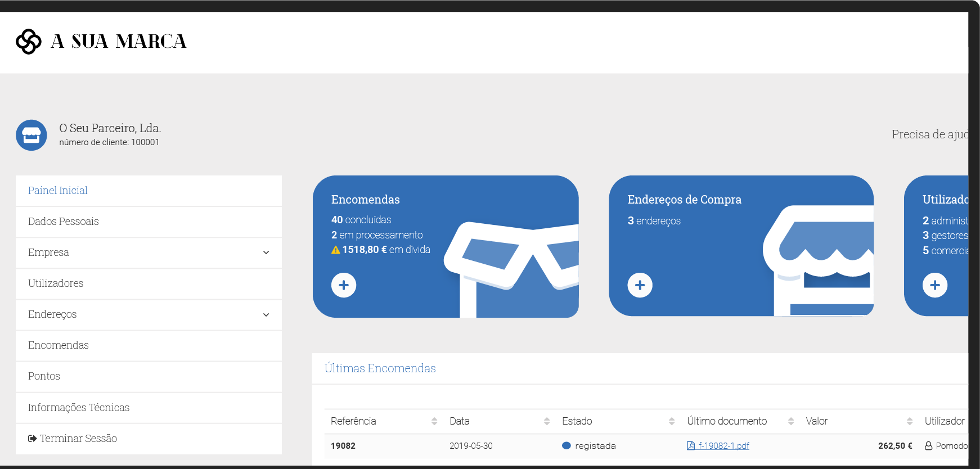Expand the Endereços menu chevron
The height and width of the screenshot is (469, 980).
pos(266,314)
